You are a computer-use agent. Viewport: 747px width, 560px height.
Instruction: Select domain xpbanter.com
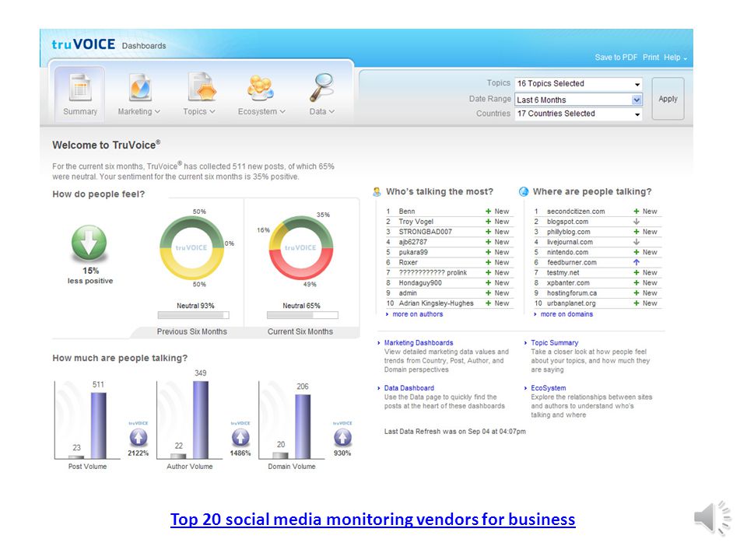568,283
